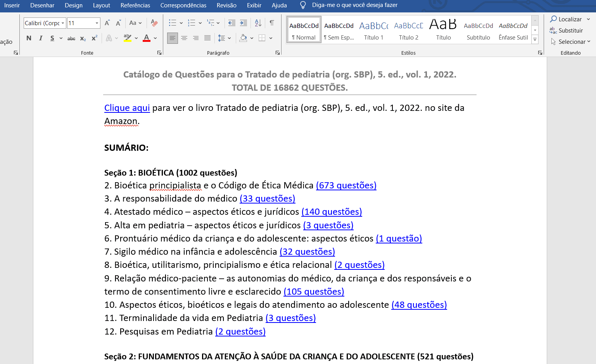Follow the 'Clique aqui' Amazon link
This screenshot has height=364, width=596.
click(x=127, y=108)
